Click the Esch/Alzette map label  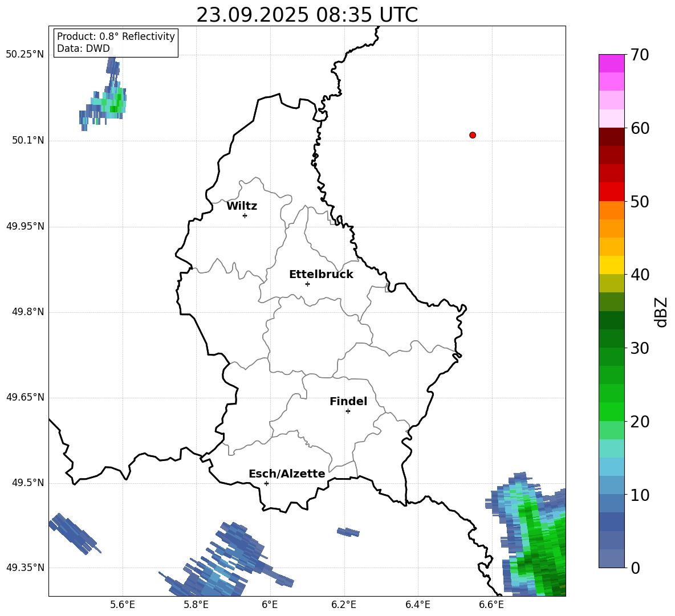[x=287, y=474]
